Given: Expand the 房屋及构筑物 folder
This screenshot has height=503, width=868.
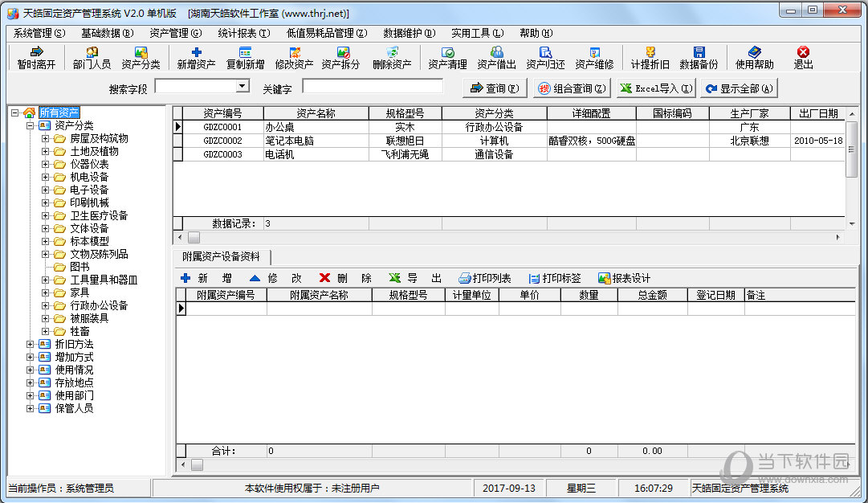Looking at the screenshot, I should coord(46,138).
